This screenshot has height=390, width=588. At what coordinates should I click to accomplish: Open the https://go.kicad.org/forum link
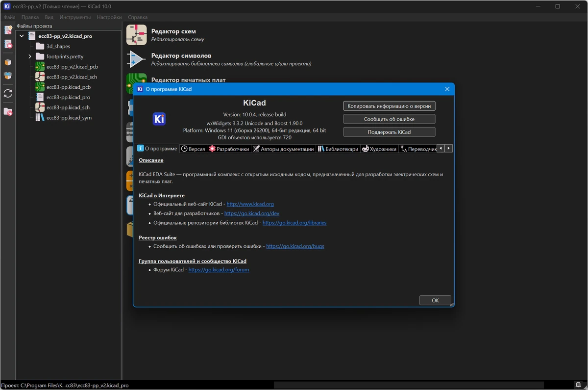coord(219,270)
